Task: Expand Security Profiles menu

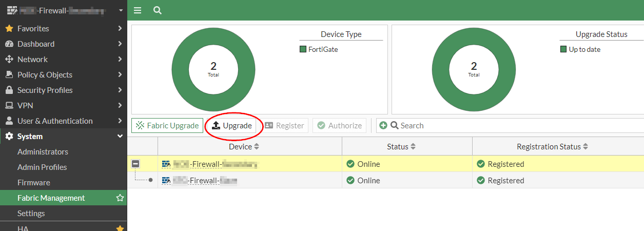Action: (x=64, y=90)
